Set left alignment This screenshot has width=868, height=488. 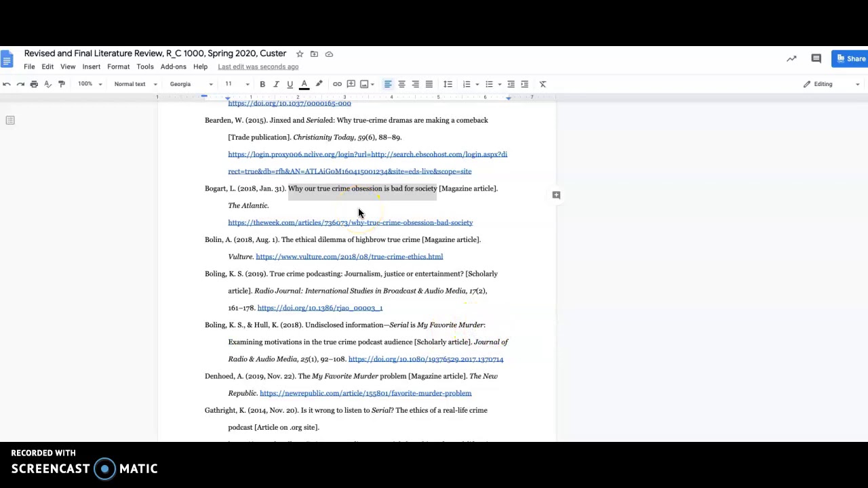[388, 84]
